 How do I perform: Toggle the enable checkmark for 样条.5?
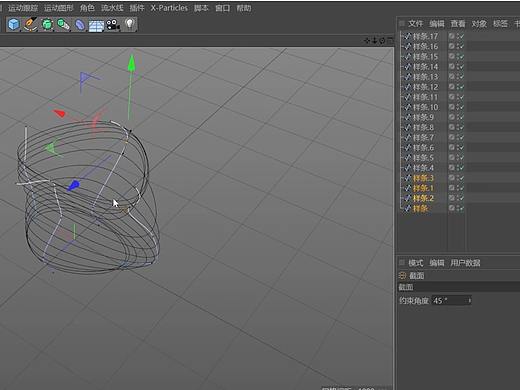462,158
